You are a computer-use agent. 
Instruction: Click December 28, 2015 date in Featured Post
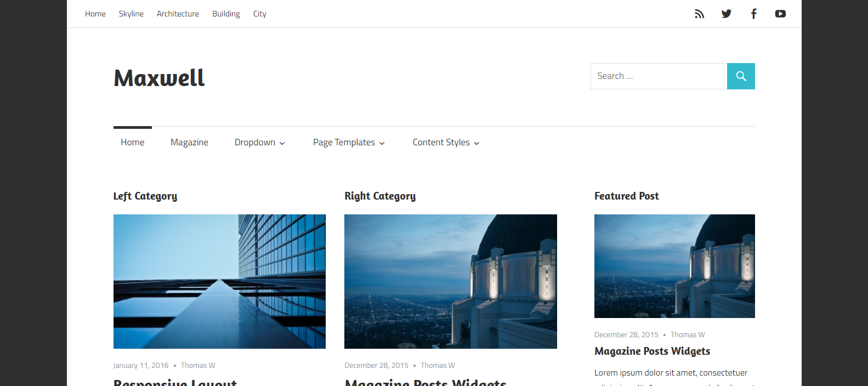pos(626,335)
